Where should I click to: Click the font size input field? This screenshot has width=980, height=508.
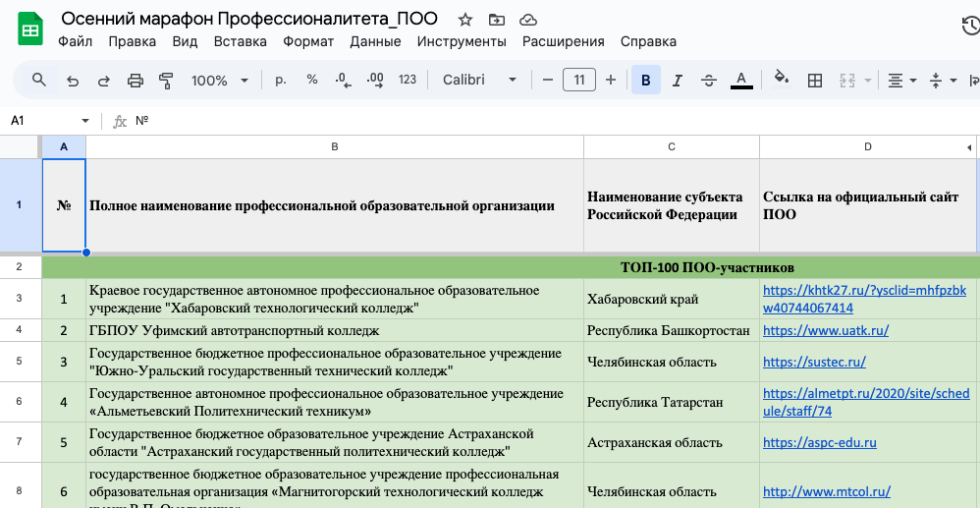[x=579, y=80]
